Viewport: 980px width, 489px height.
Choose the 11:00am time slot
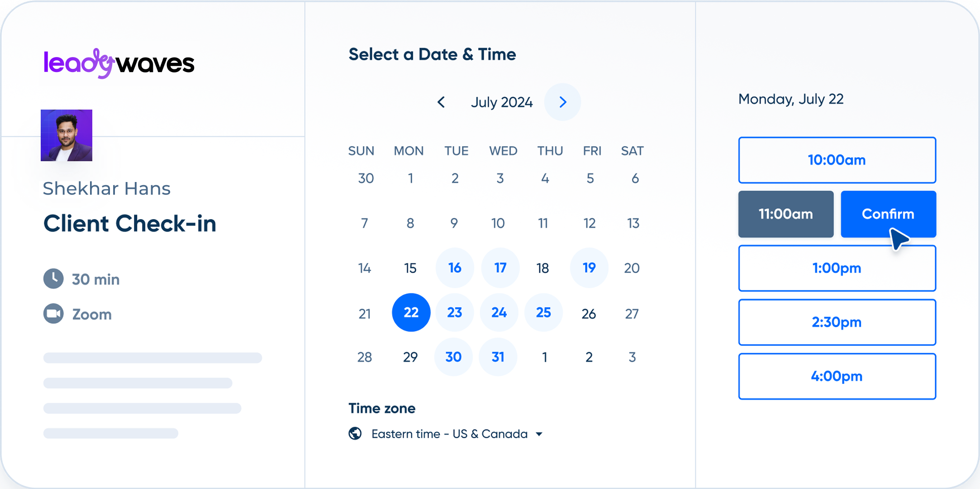pyautogui.click(x=786, y=214)
